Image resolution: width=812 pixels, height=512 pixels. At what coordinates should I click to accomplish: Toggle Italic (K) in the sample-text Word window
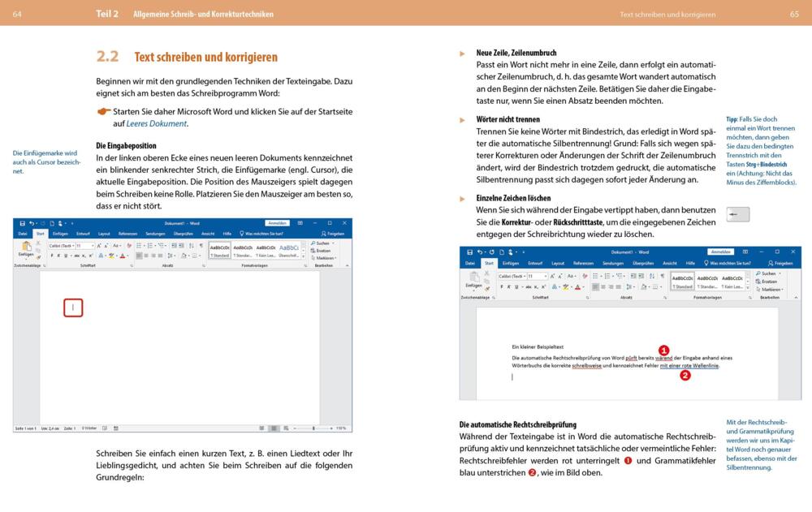(x=509, y=286)
